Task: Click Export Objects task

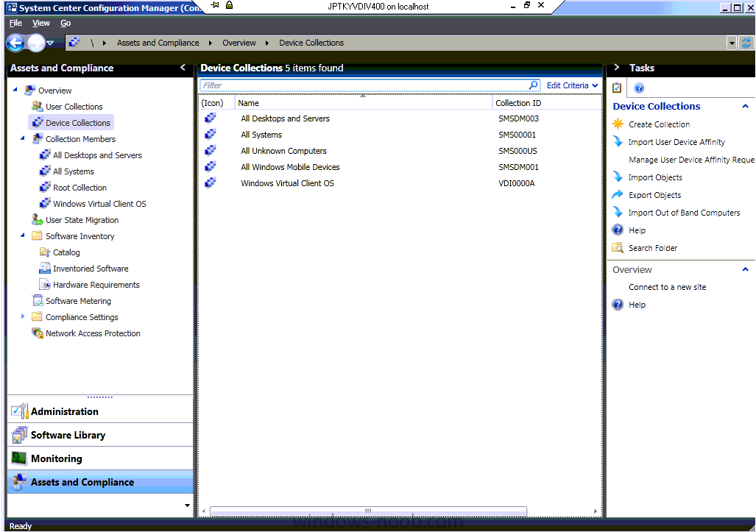Action: (654, 195)
